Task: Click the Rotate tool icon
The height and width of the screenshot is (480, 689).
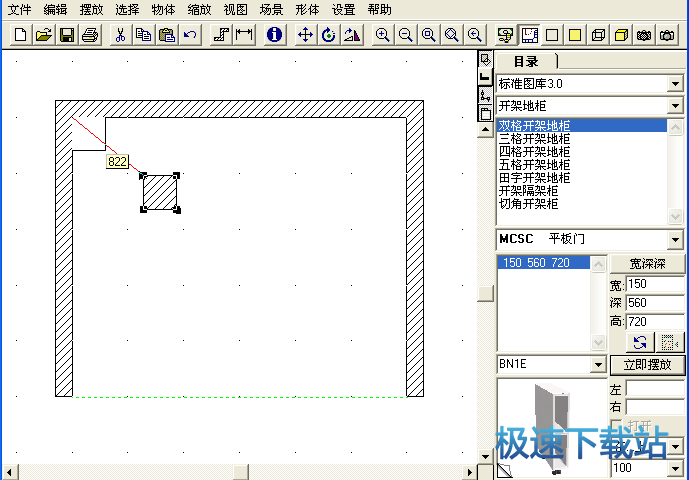Action: pos(329,35)
